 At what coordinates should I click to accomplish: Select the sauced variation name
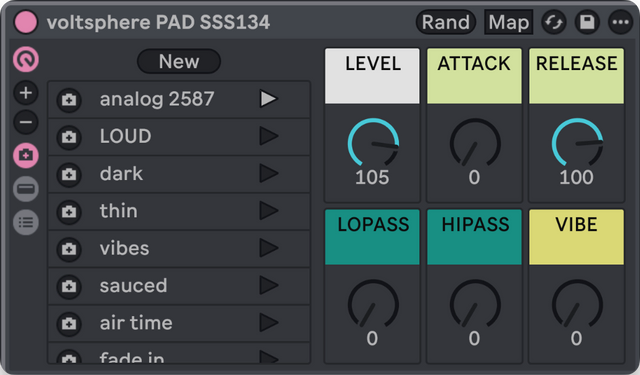click(133, 286)
